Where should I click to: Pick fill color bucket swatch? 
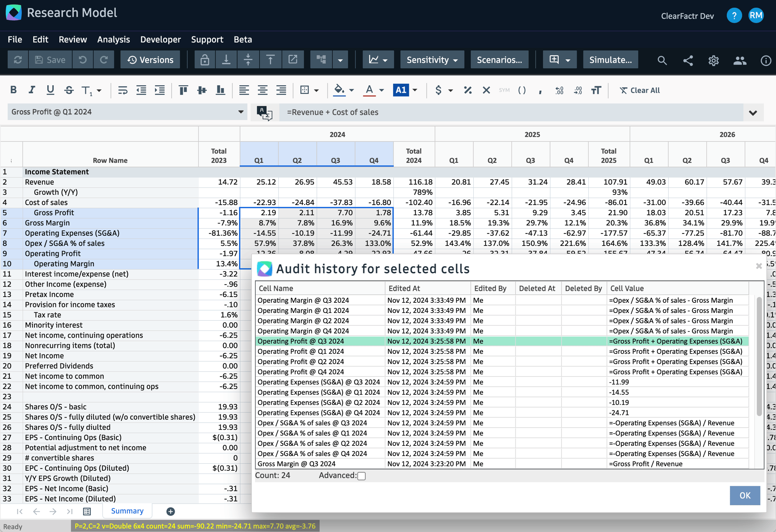(x=339, y=90)
